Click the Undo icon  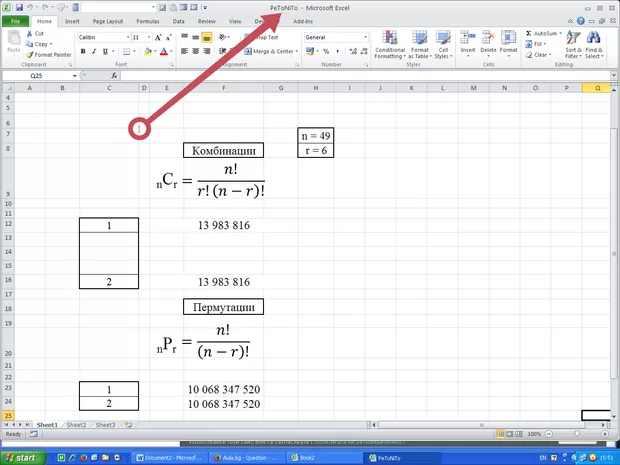tap(30, 8)
